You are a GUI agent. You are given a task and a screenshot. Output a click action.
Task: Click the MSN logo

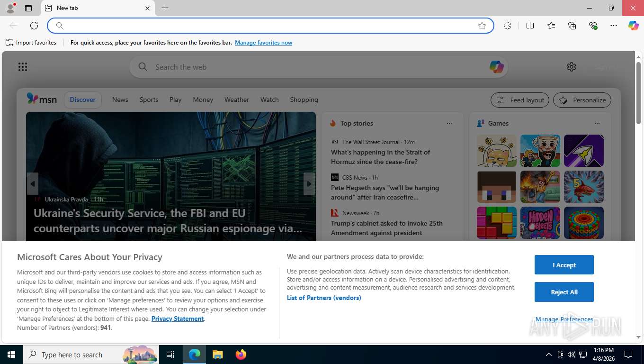(42, 99)
